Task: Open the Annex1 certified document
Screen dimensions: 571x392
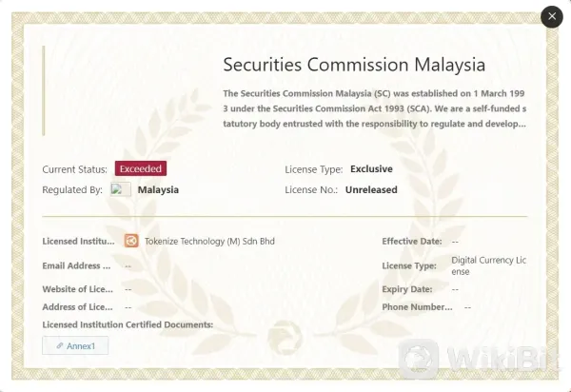Action: point(76,345)
